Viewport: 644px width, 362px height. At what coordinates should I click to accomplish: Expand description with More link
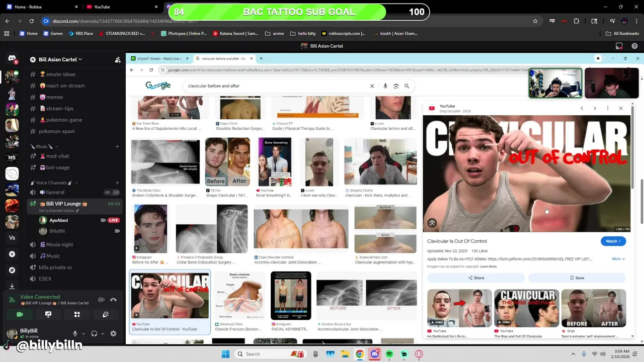tap(618, 259)
